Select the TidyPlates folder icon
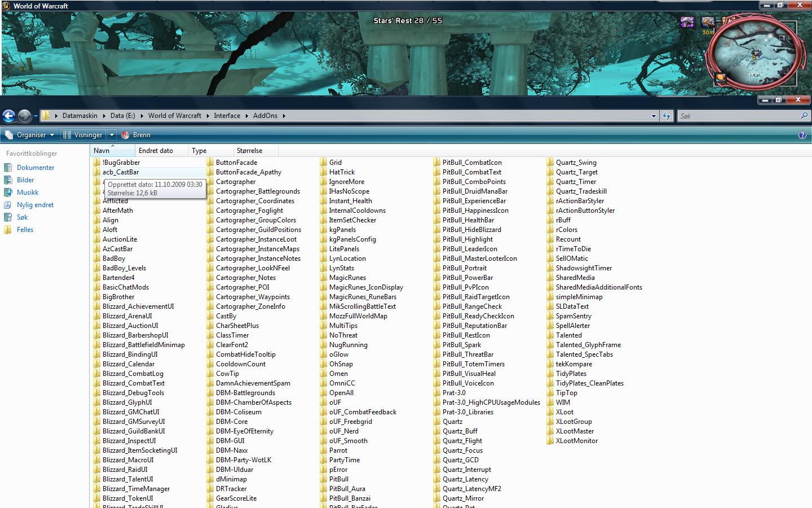The width and height of the screenshot is (812, 508). coord(550,374)
